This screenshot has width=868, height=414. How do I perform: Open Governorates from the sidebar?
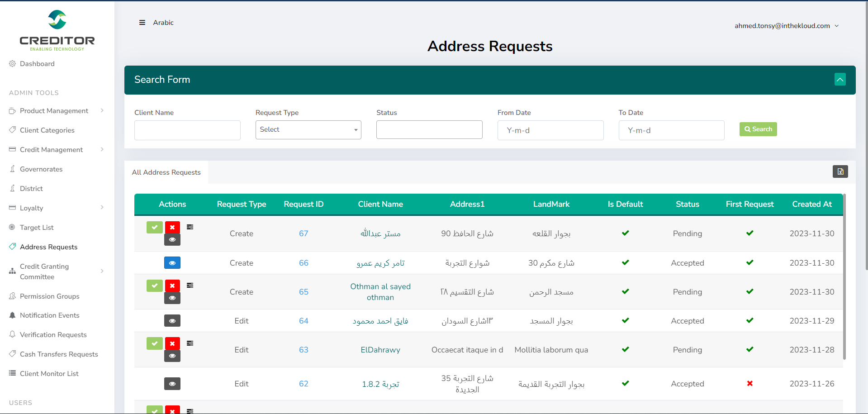point(41,169)
